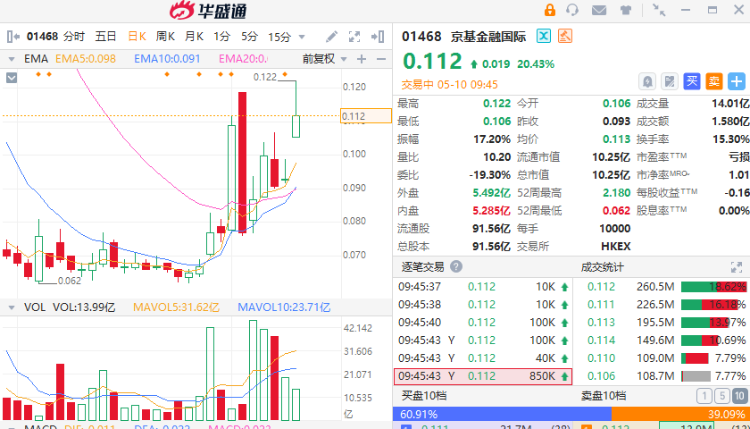
Task: Add stock to watchlist with plus button
Action: [x=737, y=81]
